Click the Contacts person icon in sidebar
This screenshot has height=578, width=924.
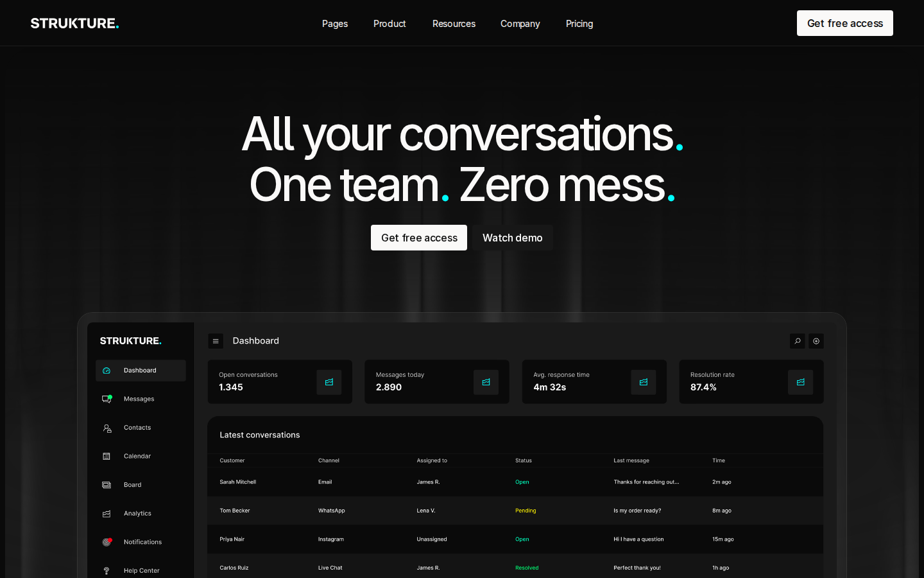click(x=107, y=428)
